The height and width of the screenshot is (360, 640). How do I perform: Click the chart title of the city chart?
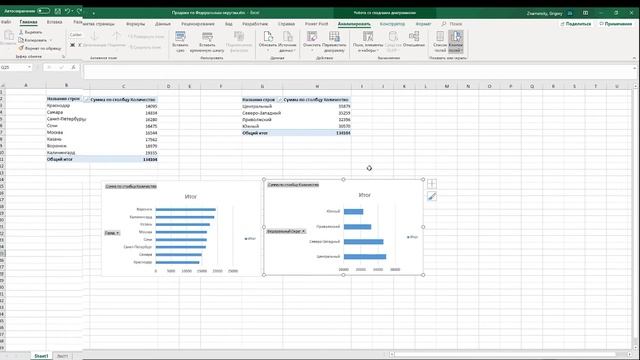pos(191,196)
